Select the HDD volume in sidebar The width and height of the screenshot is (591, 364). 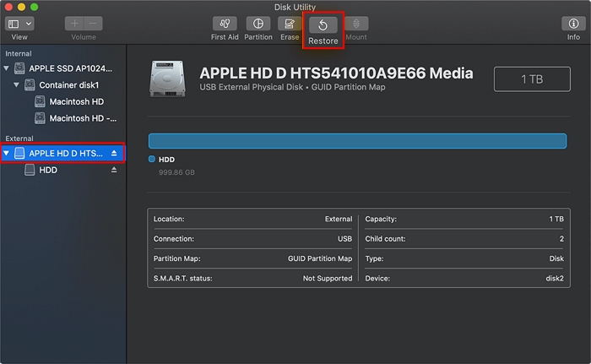pyautogui.click(x=48, y=170)
